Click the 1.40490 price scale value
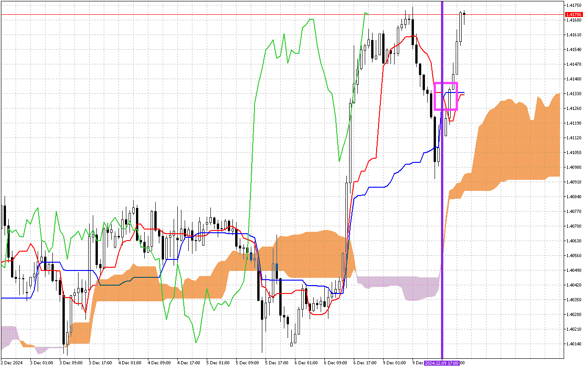This screenshot has width=588, height=368. (573, 270)
